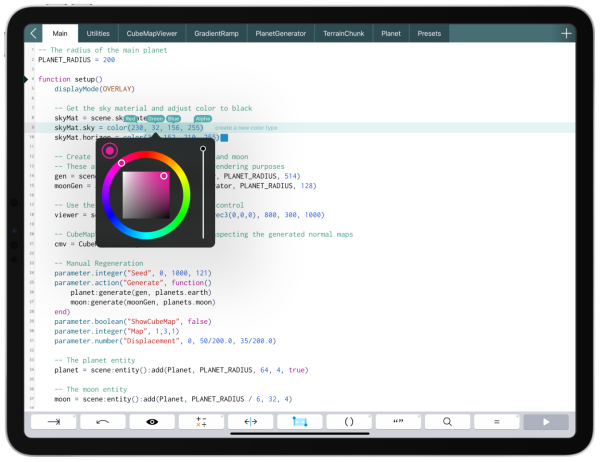Tap the planet:generate line
Image resolution: width=600 pixels, height=462 pixels.
tap(141, 292)
